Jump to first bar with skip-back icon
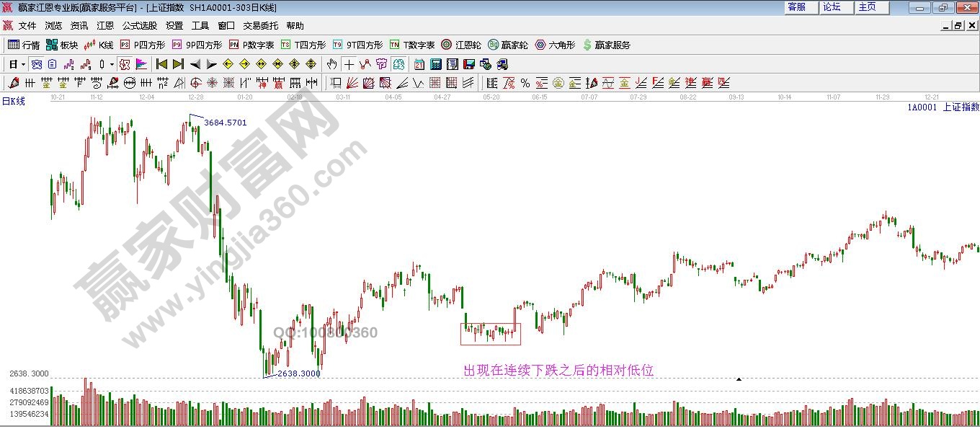Image resolution: width=980 pixels, height=429 pixels. click(x=161, y=64)
